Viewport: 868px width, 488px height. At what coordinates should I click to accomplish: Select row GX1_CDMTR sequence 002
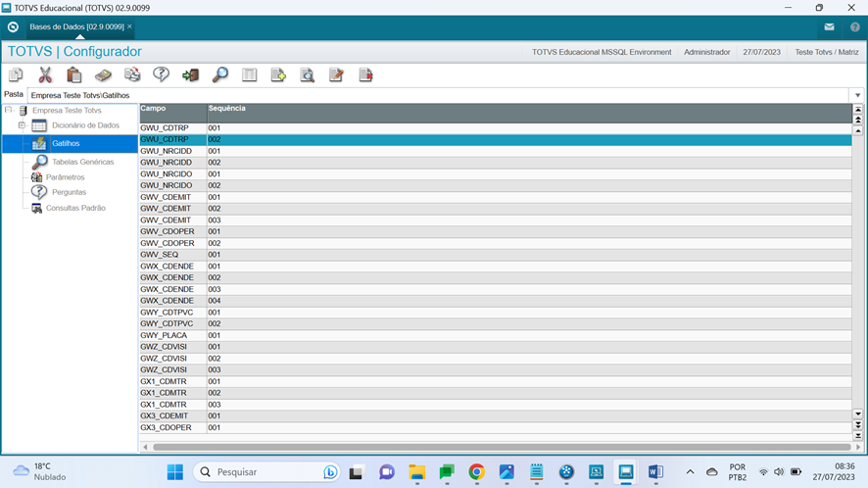[496, 393]
